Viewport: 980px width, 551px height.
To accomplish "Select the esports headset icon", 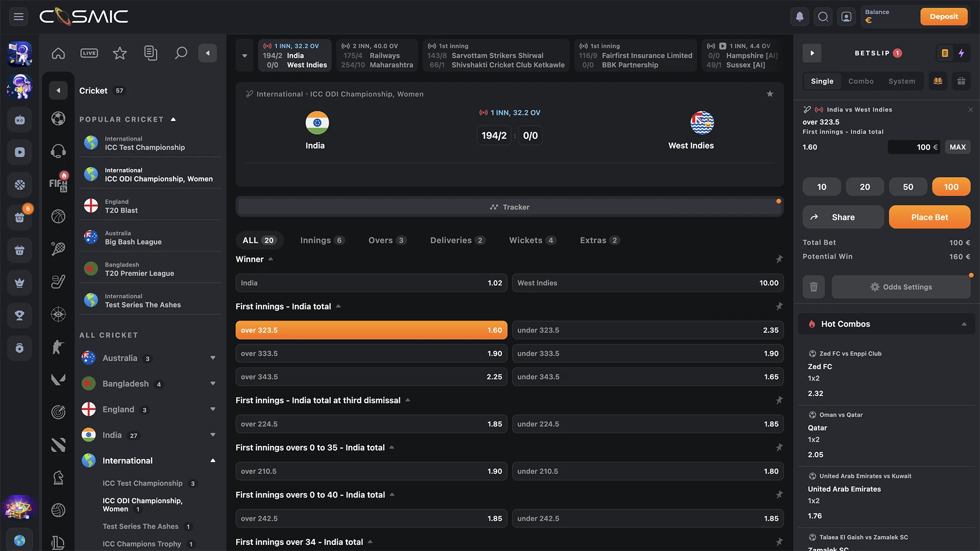I will (58, 151).
